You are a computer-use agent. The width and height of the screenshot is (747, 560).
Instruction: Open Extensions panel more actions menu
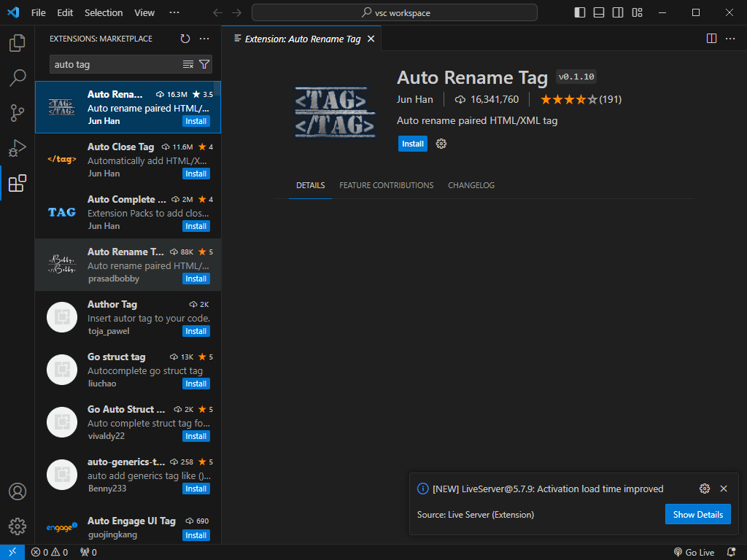point(204,39)
